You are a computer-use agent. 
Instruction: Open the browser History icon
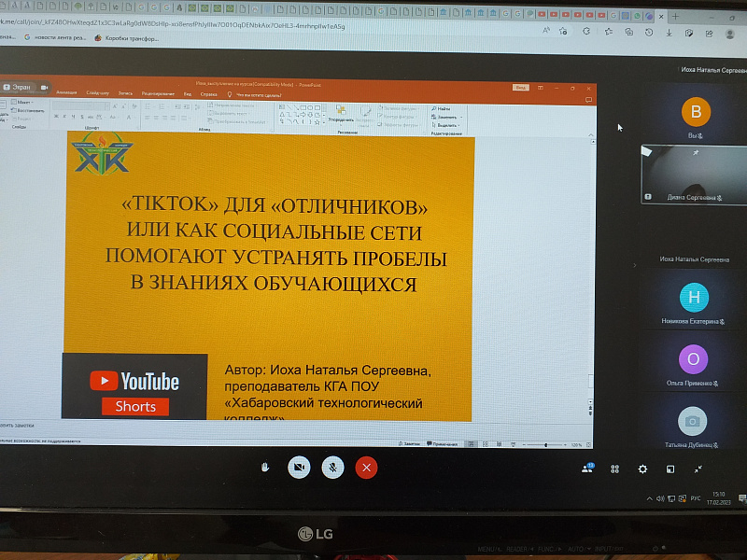pos(649,33)
